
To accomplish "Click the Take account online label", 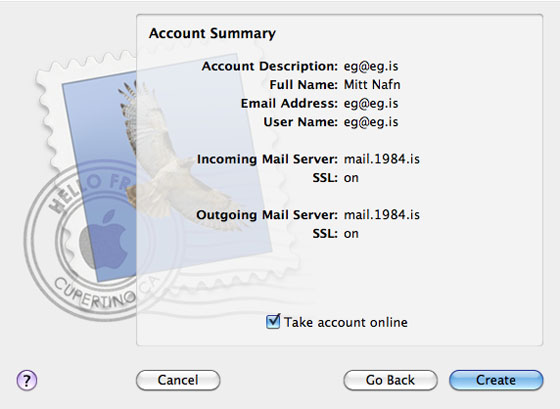I will pos(346,322).
